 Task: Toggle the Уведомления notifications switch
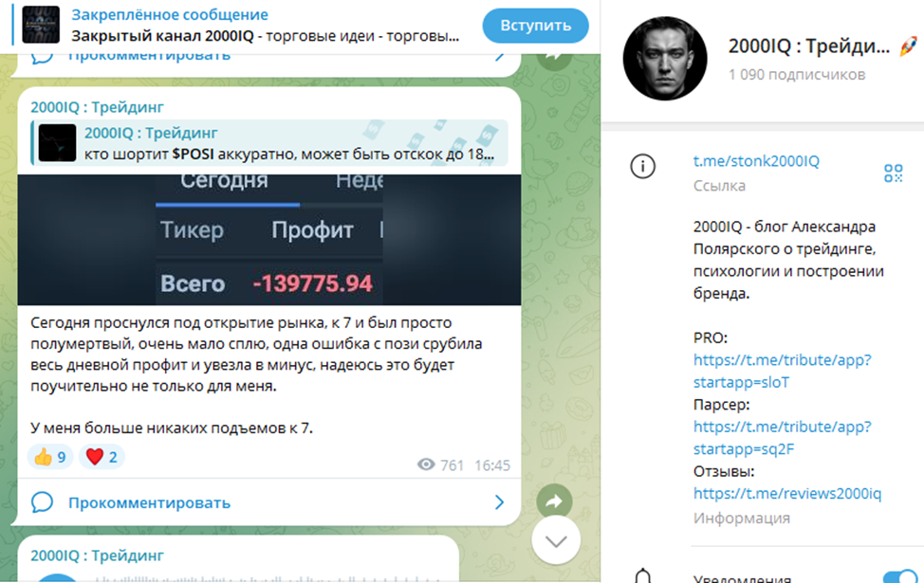pyautogui.click(x=900, y=578)
